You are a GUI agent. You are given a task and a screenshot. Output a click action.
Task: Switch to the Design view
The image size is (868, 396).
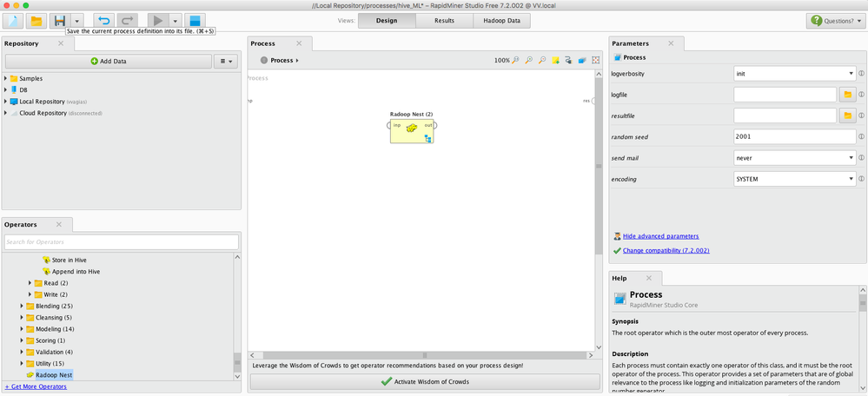tap(387, 21)
